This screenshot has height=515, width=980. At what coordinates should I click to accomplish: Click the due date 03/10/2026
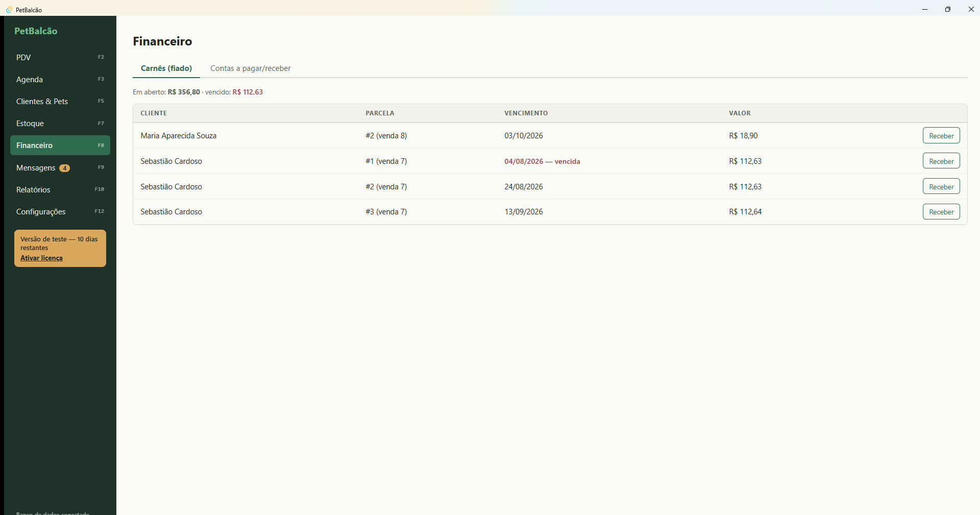point(524,136)
